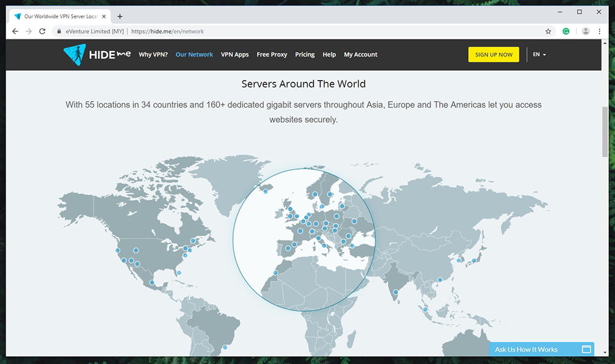Open the EN language dropdown
This screenshot has width=615, height=364.
point(539,55)
